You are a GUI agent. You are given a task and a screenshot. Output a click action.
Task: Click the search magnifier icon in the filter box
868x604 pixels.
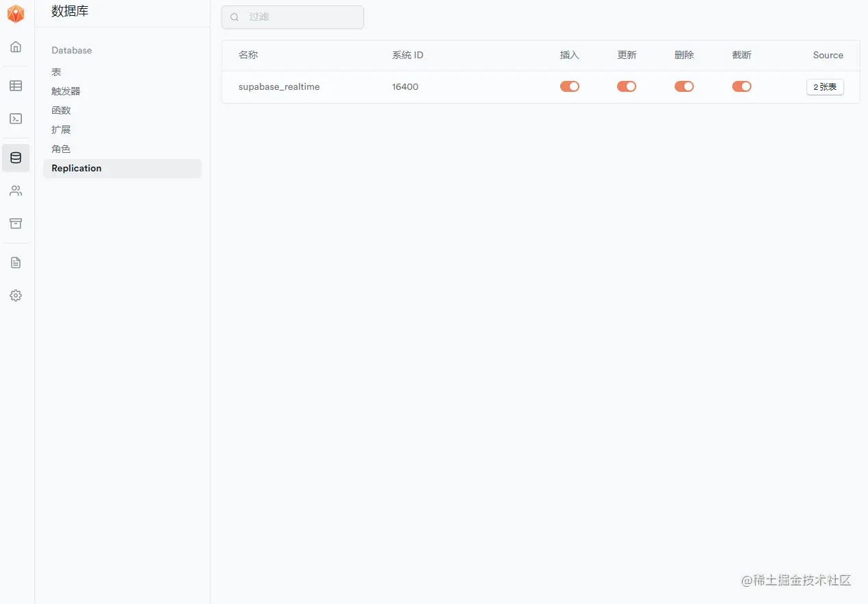click(234, 17)
